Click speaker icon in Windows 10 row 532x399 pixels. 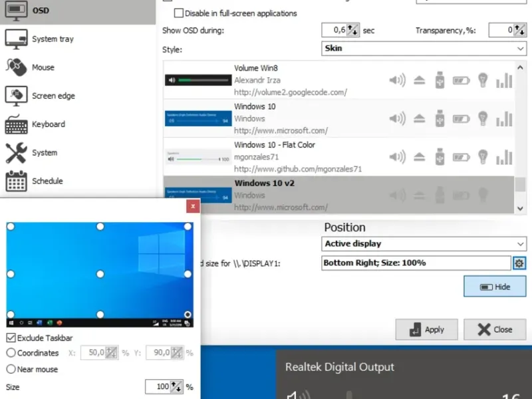[397, 119]
